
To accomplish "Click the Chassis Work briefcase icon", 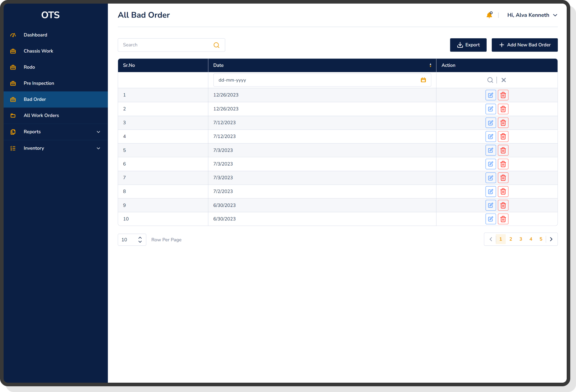I will (x=13, y=51).
